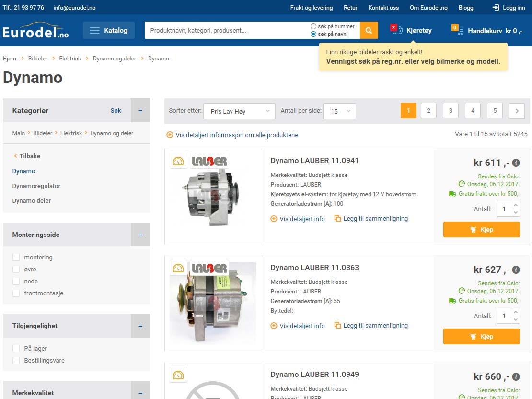
Task: Open the 'Dynamo LAUBER 11.0949' product title
Action: coord(314,374)
